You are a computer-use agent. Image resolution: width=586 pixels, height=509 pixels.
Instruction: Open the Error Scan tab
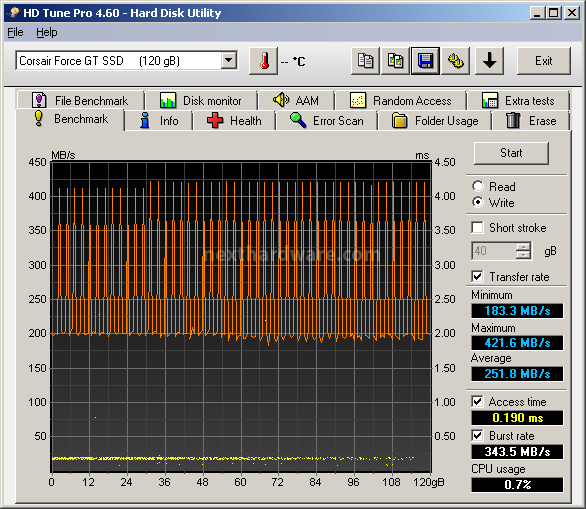click(x=327, y=121)
